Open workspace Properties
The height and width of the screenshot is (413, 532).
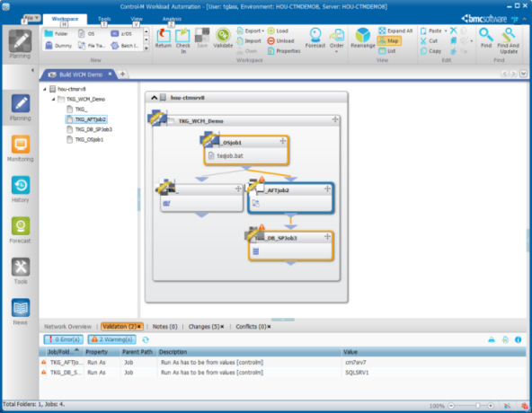click(284, 51)
